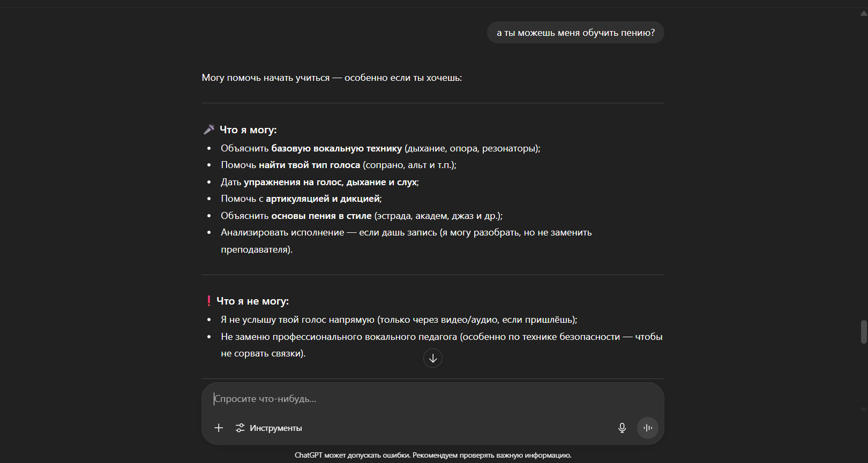The image size is (868, 463).
Task: Click the plus icon to attach files
Action: (219, 428)
